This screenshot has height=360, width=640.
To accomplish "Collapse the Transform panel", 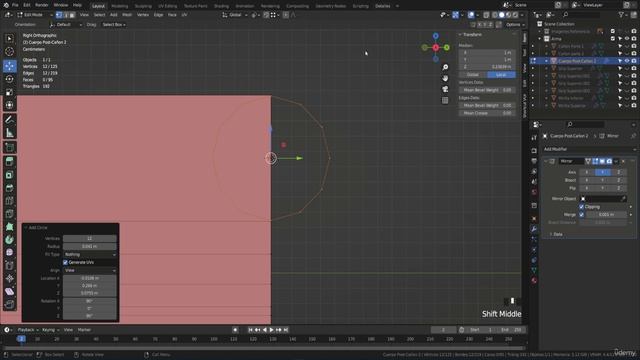I will pyautogui.click(x=460, y=35).
